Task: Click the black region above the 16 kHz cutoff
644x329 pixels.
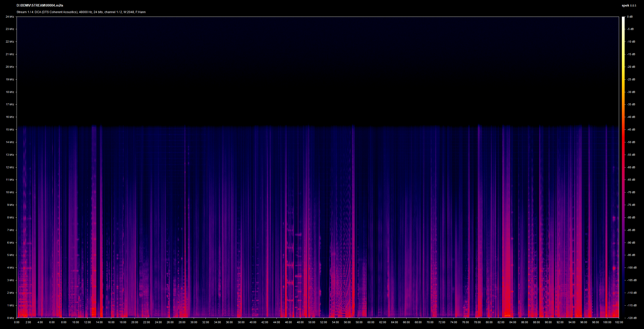Action: [x=318, y=71]
